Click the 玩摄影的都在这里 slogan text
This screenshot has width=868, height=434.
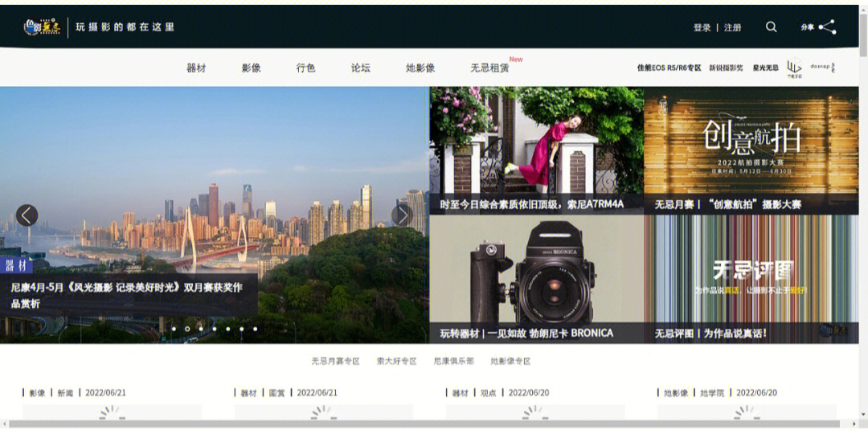(125, 27)
